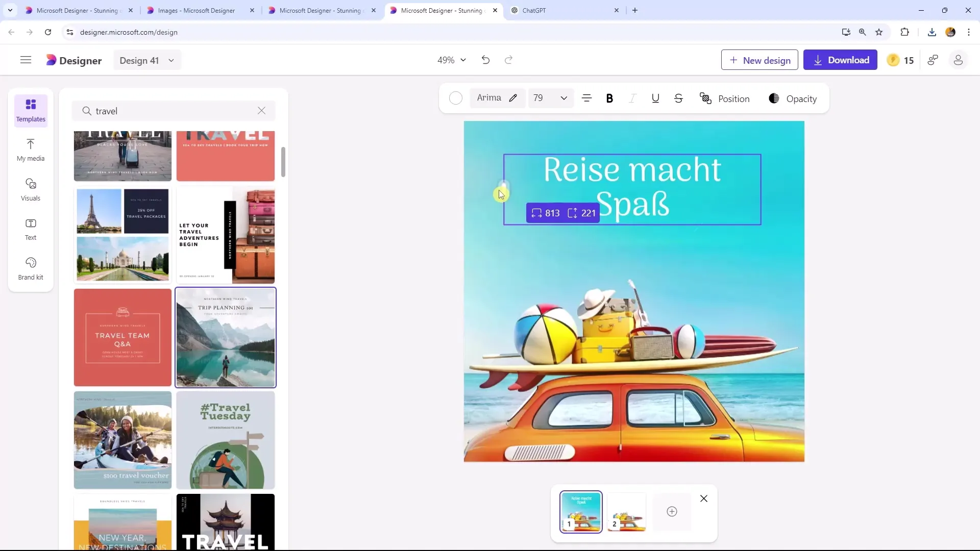The width and height of the screenshot is (980, 551).
Task: Toggle the italic text formatting
Action: [x=633, y=99]
